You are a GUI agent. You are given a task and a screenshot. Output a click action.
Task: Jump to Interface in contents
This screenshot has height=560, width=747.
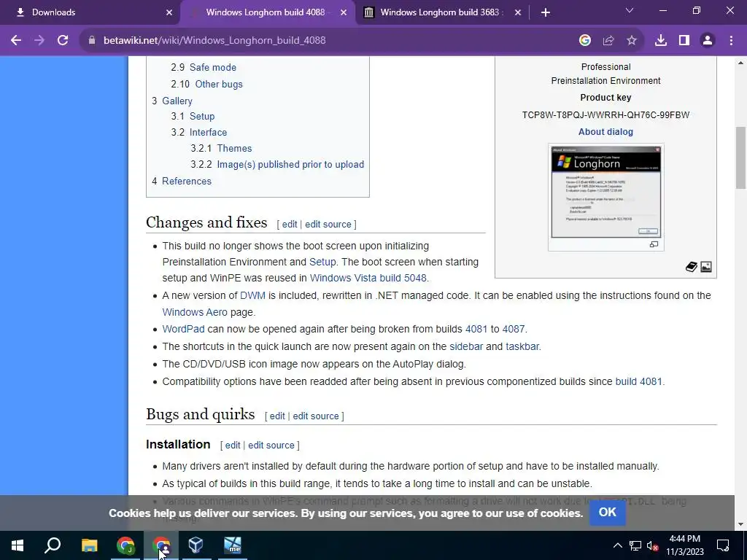click(208, 133)
